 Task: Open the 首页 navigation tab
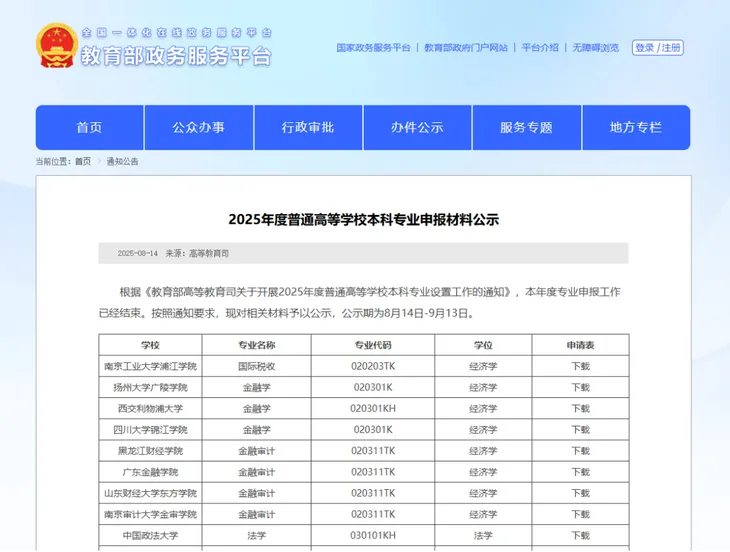pyautogui.click(x=89, y=127)
